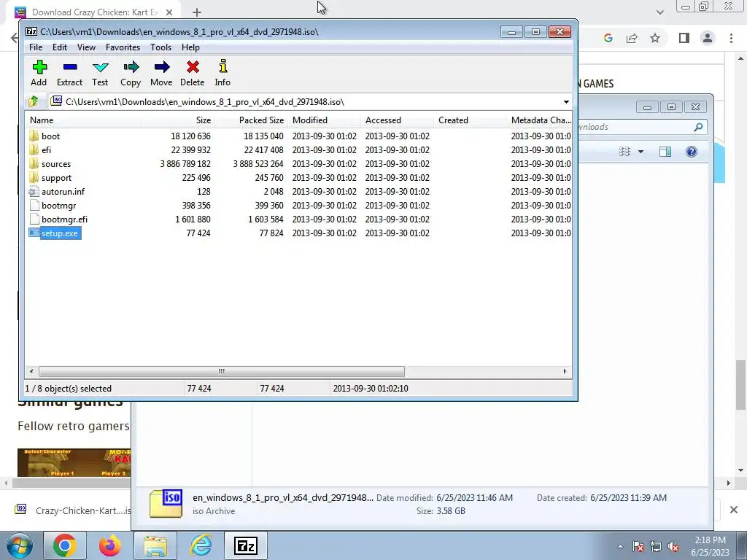The width and height of the screenshot is (747, 560).
Task: Close the Chrome downloads bar
Action: [734, 510]
